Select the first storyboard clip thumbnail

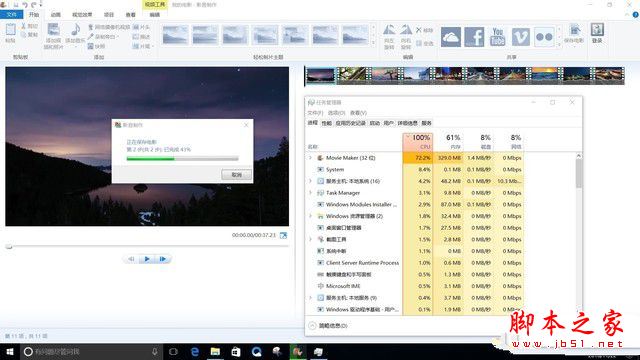pyautogui.click(x=320, y=76)
